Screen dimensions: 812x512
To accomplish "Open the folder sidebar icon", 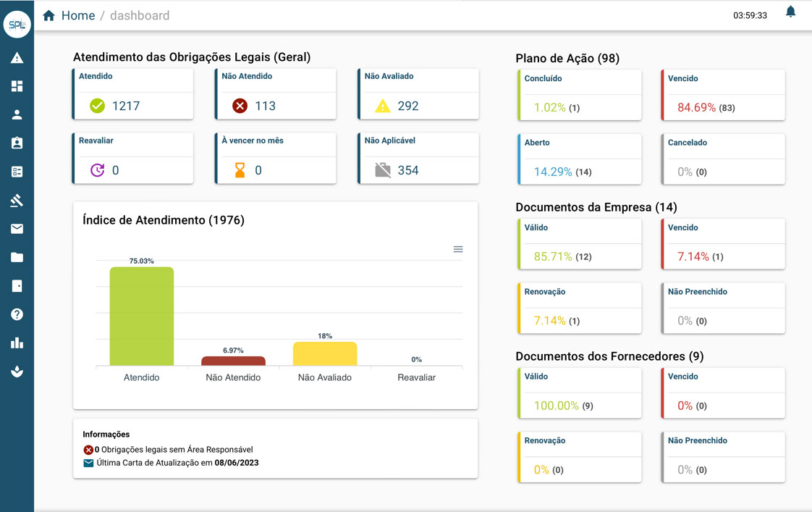I will 17,257.
